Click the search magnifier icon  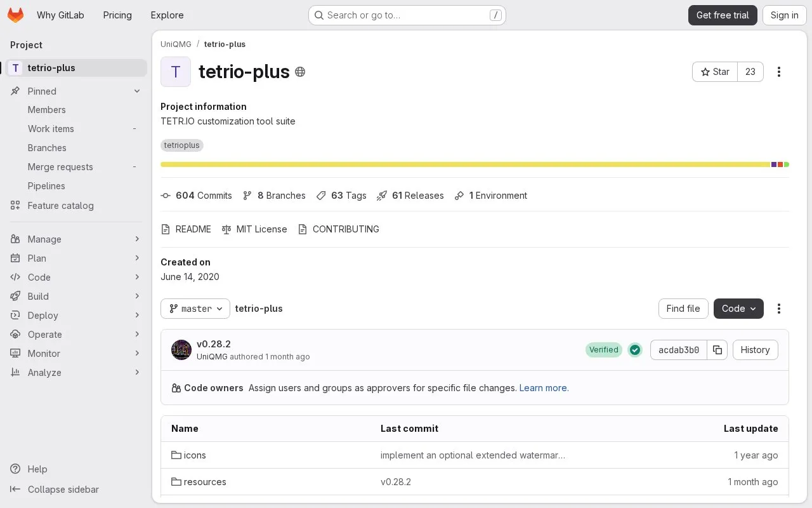tap(319, 15)
